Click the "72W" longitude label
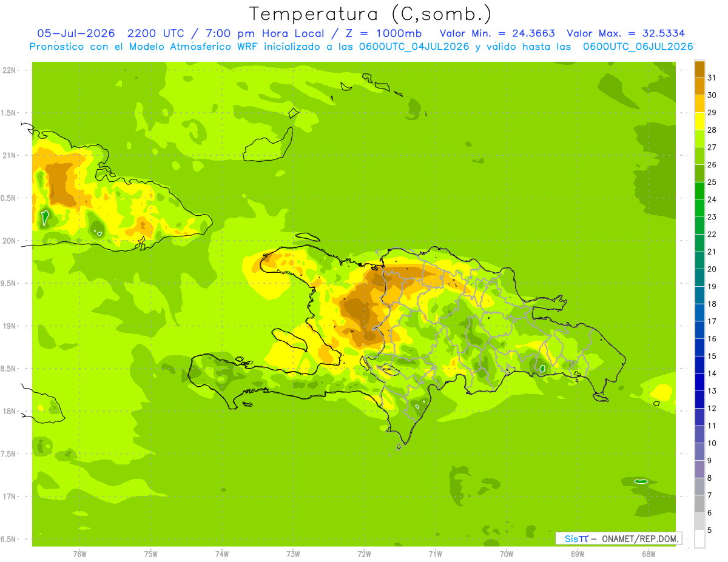Viewport: 728px width, 562px height. (x=364, y=554)
